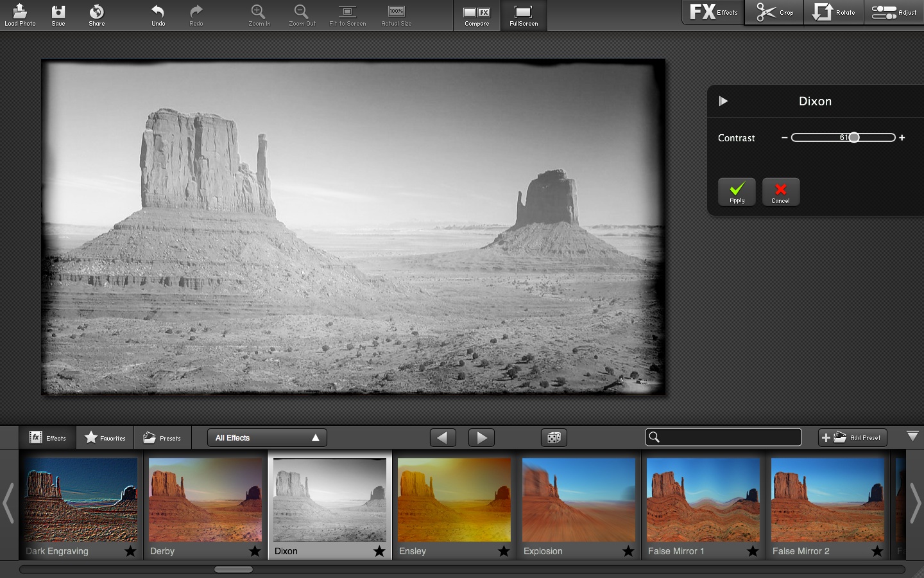Viewport: 924px width, 578px height.
Task: Open the All Effects dropdown
Action: [267, 438]
